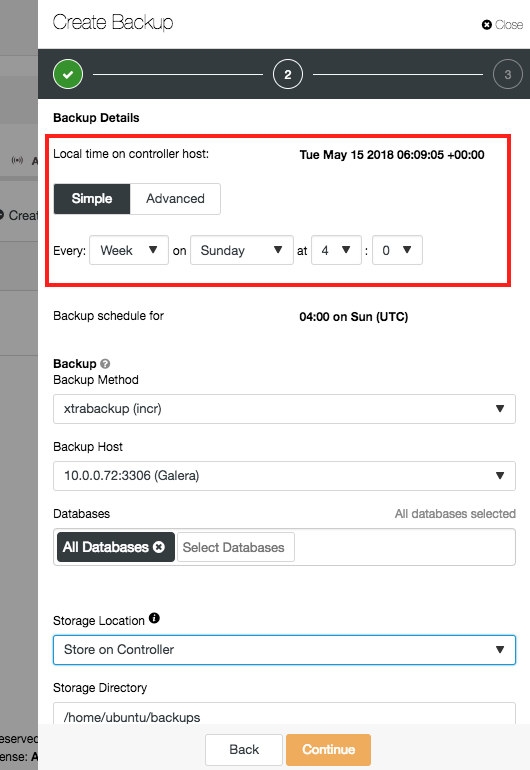Open the Sunday day-of-week dropdown
This screenshot has height=770, width=530.
(x=242, y=250)
